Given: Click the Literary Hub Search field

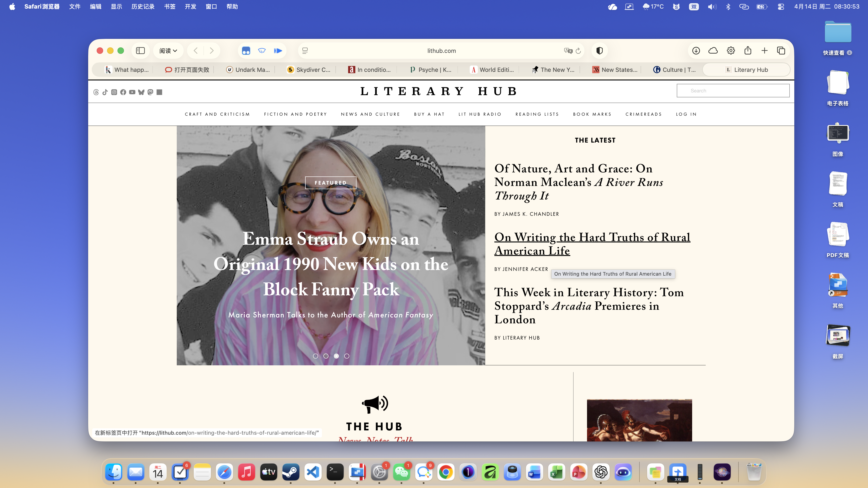Looking at the screenshot, I should tap(733, 91).
